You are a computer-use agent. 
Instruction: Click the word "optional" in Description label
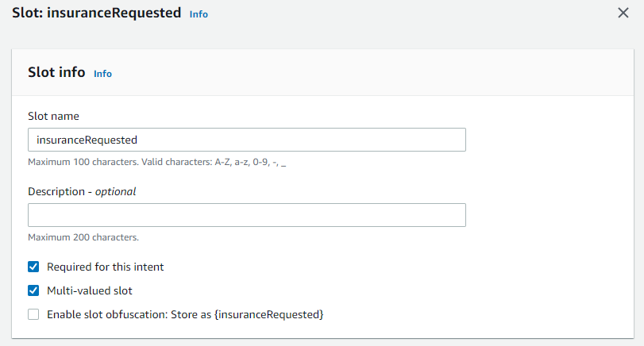[x=116, y=191]
